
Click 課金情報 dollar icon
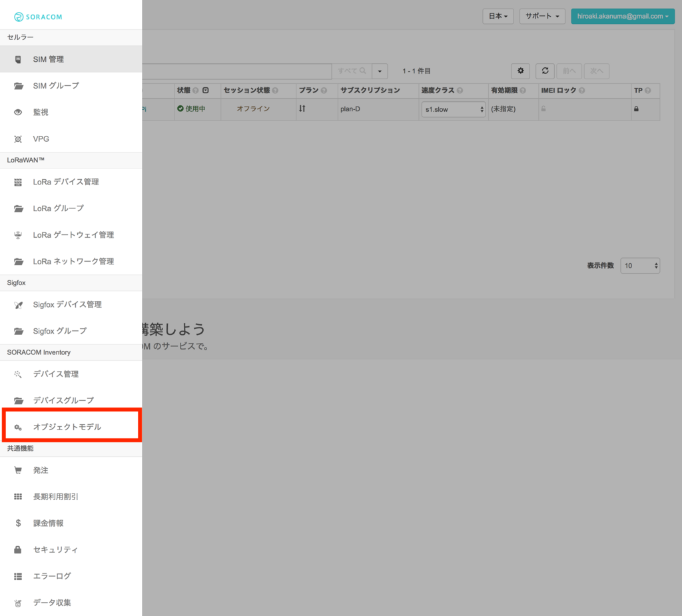[x=18, y=523]
